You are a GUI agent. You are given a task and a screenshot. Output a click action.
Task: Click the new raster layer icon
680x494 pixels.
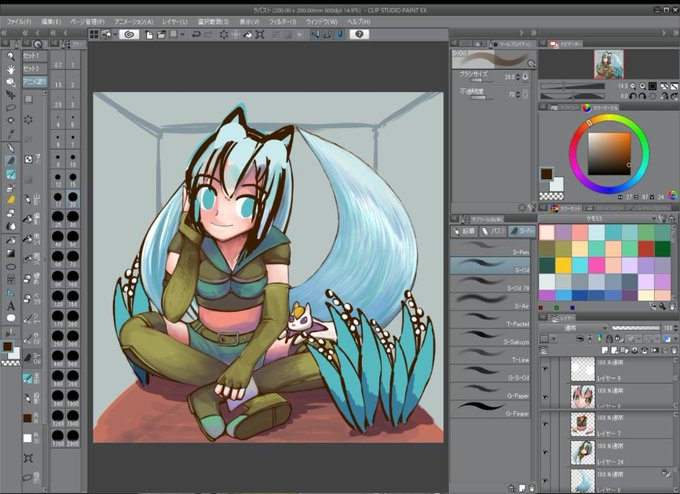pos(606,350)
